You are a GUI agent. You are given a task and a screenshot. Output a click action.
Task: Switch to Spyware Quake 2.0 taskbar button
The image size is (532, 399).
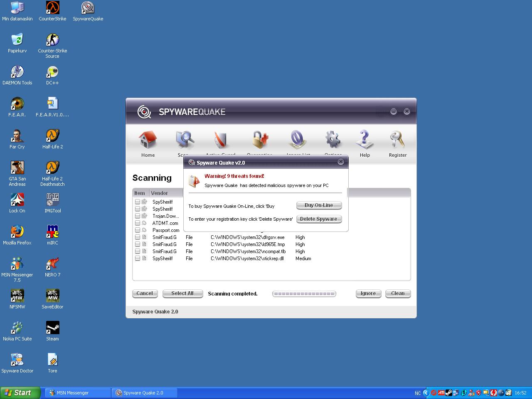click(145, 393)
